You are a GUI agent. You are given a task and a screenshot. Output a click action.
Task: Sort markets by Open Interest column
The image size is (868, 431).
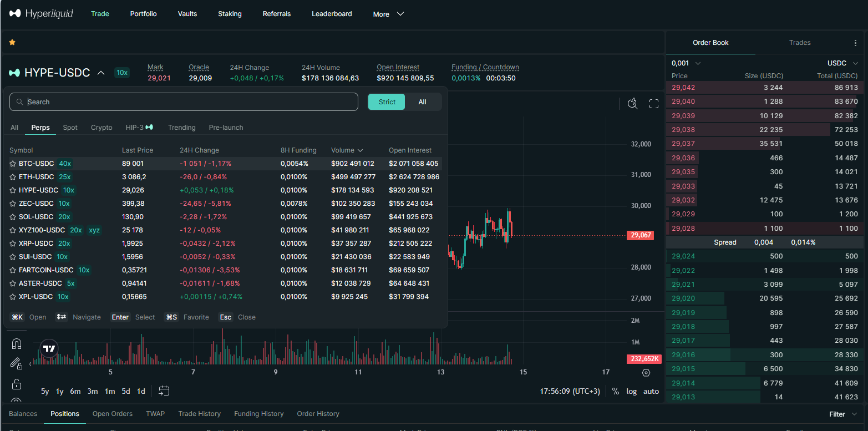(410, 150)
